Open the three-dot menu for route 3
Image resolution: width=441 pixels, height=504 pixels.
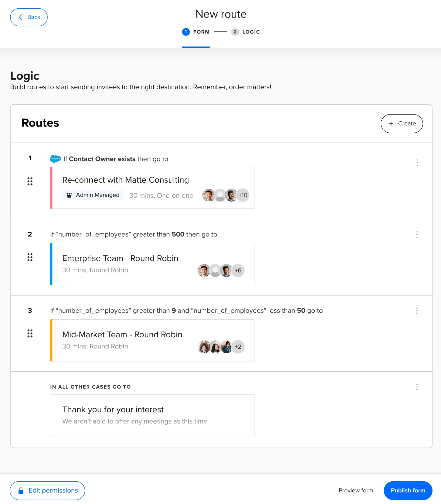point(417,311)
